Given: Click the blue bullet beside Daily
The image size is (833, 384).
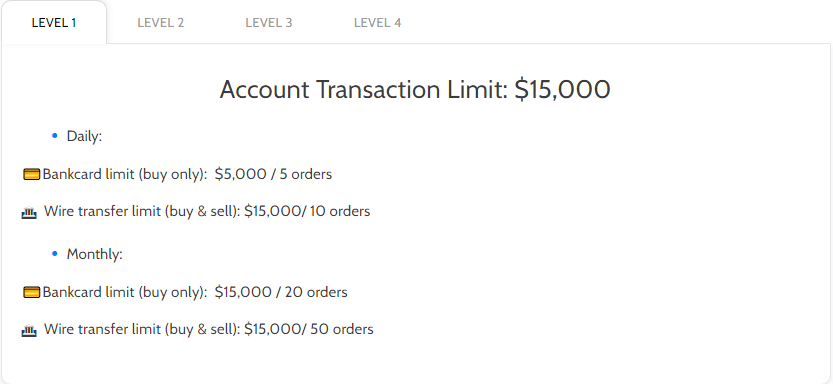Looking at the screenshot, I should pyautogui.click(x=54, y=136).
